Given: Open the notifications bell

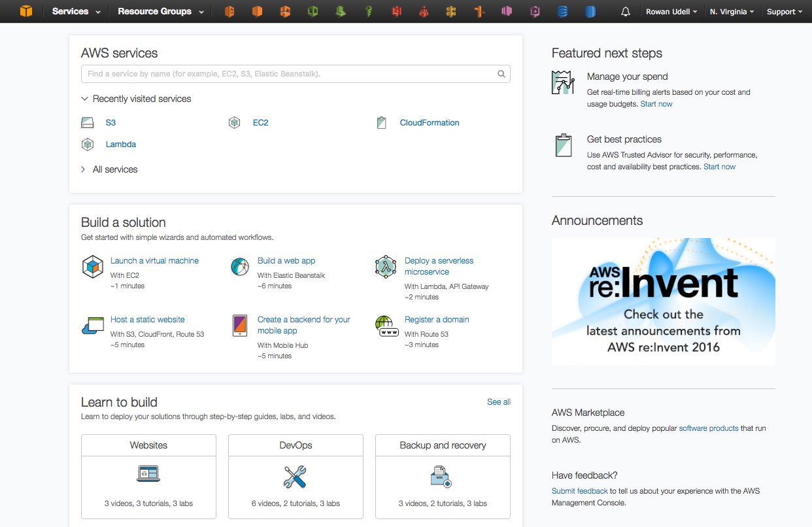Looking at the screenshot, I should click(x=626, y=12).
